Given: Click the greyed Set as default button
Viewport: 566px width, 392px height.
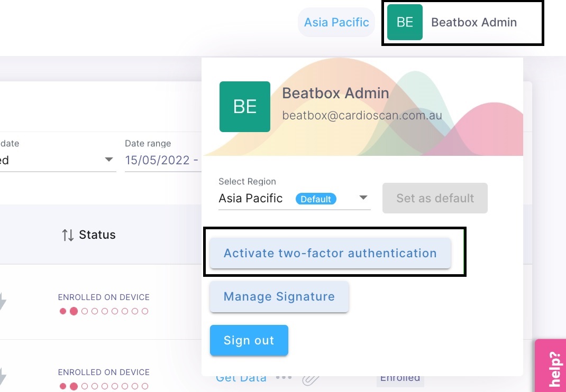Looking at the screenshot, I should pyautogui.click(x=435, y=198).
